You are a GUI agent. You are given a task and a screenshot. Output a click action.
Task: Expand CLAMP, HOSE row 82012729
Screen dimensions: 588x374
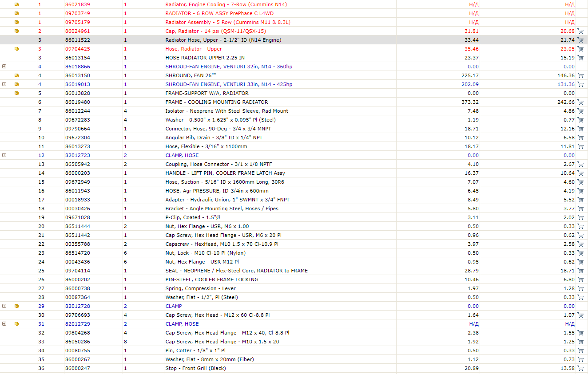coord(4,324)
